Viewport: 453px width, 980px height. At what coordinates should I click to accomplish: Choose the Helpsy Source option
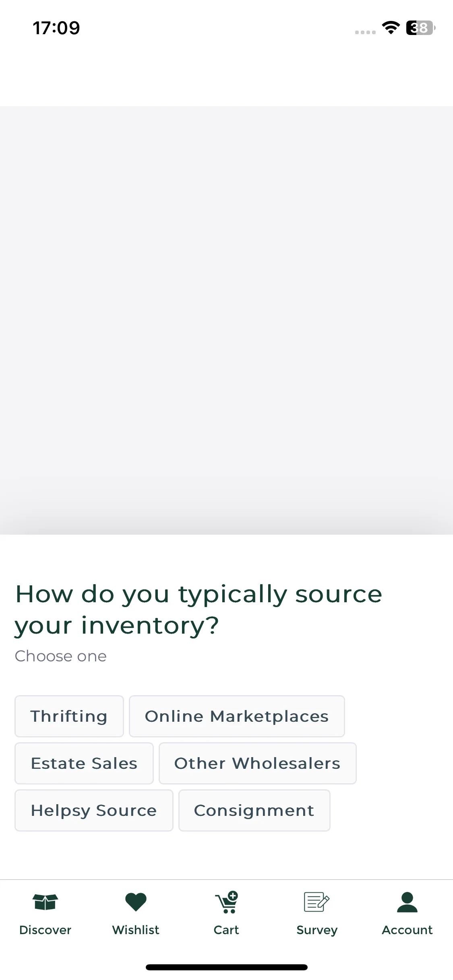[x=94, y=810]
